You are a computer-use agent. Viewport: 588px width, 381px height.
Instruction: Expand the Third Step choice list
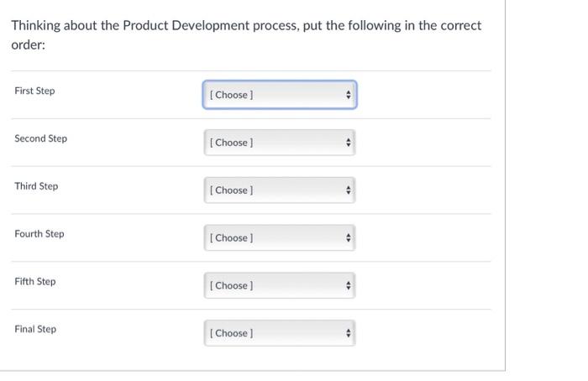pos(280,190)
